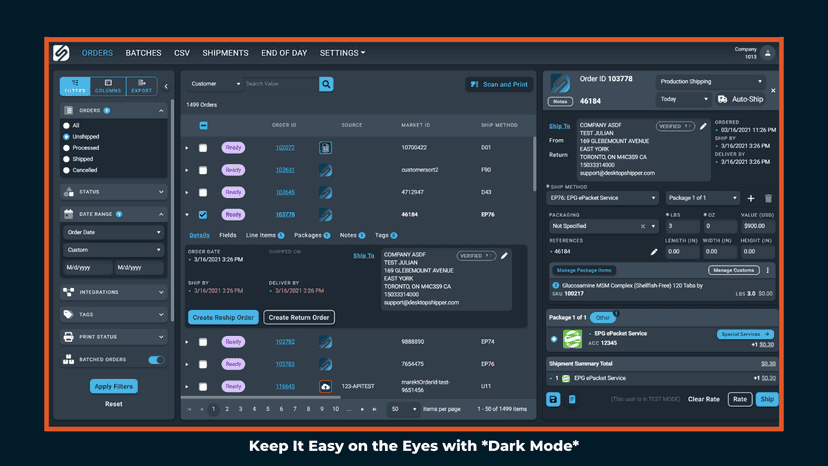
Task: Open the ORDERS menu
Action: pyautogui.click(x=97, y=53)
